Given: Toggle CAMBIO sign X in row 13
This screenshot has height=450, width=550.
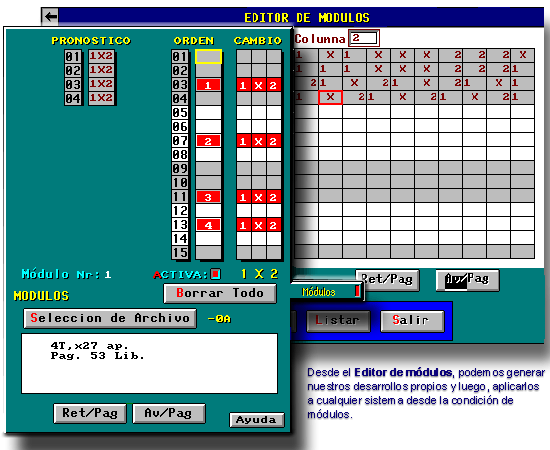Looking at the screenshot, I should 259,225.
